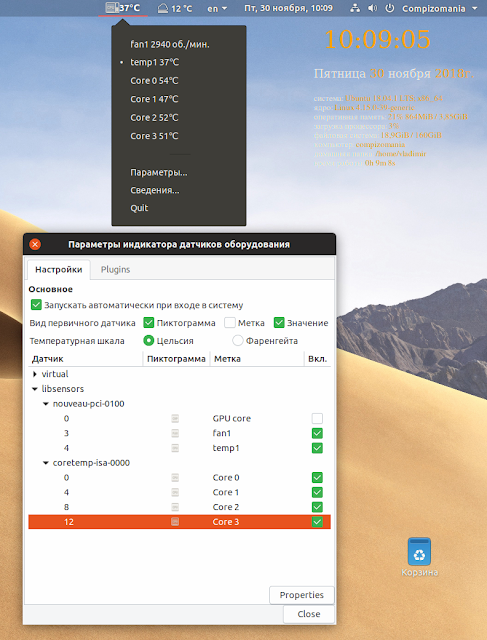This screenshot has height=640, width=487.
Task: Click the Close button
Action: click(309, 614)
